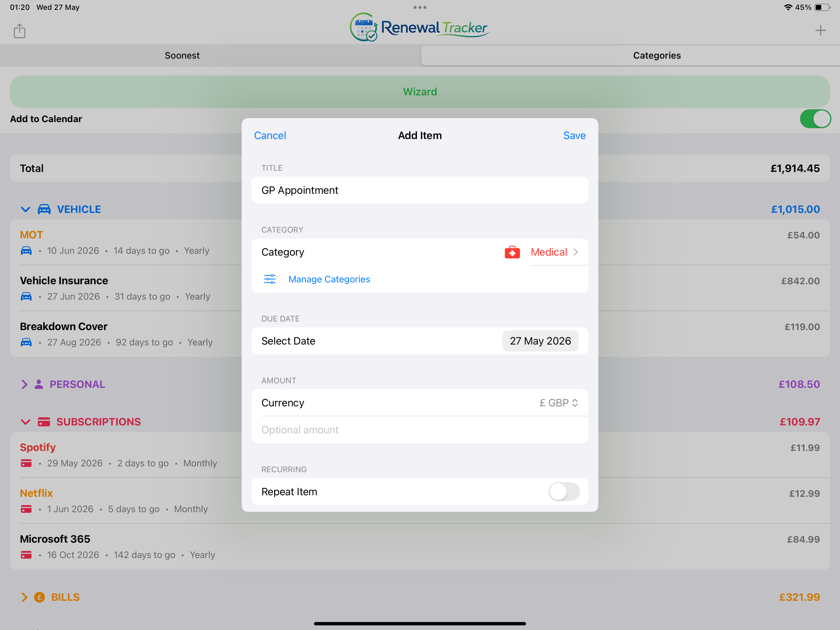Tap the Total £1,914.45 amount
The image size is (840, 630).
coord(795,168)
